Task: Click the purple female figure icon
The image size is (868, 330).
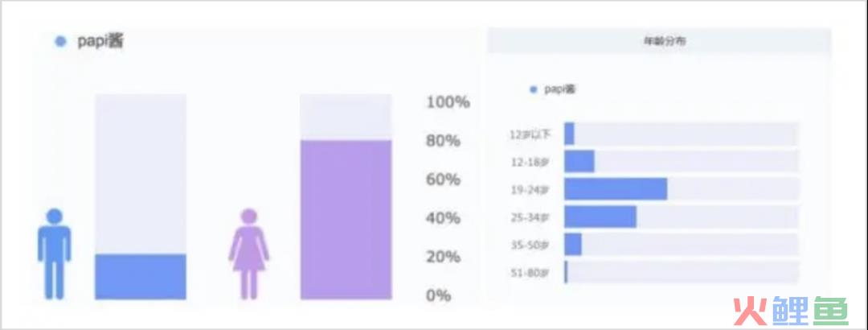Action: coord(248,254)
